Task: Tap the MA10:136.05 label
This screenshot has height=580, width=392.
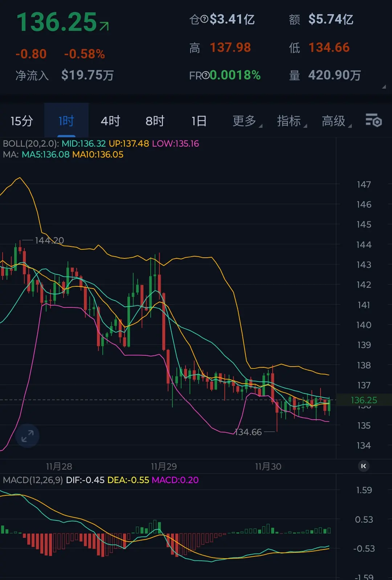Action: coord(98,154)
